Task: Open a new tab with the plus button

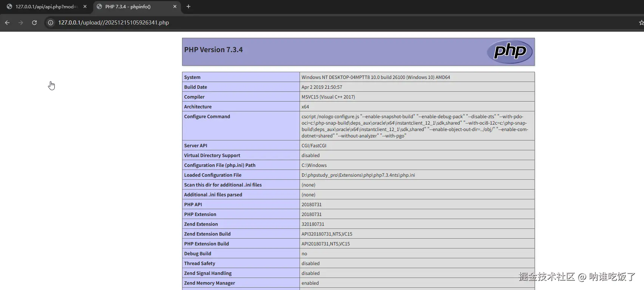Action: tap(188, 6)
